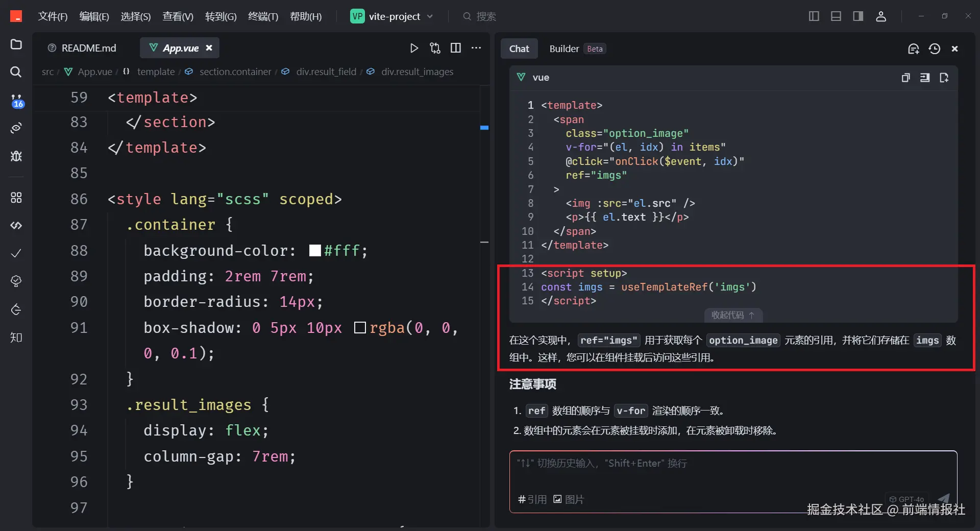Screen dimensions: 980x531
Task: Click the App.vue breadcrumb segment
Action: point(88,72)
